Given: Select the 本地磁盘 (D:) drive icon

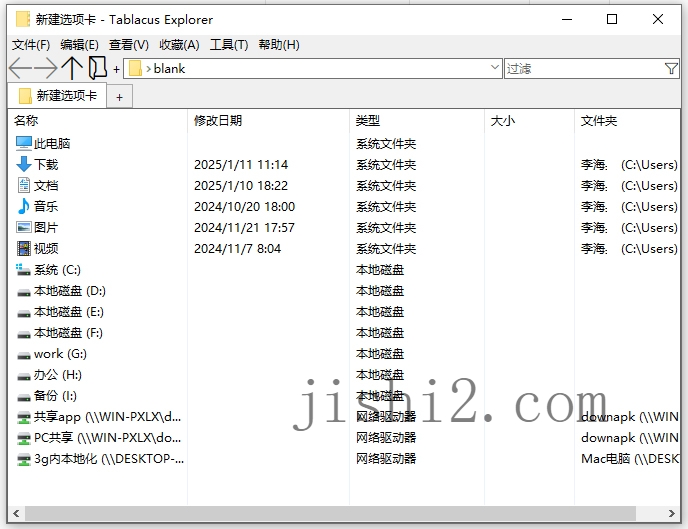Looking at the screenshot, I should 24,292.
